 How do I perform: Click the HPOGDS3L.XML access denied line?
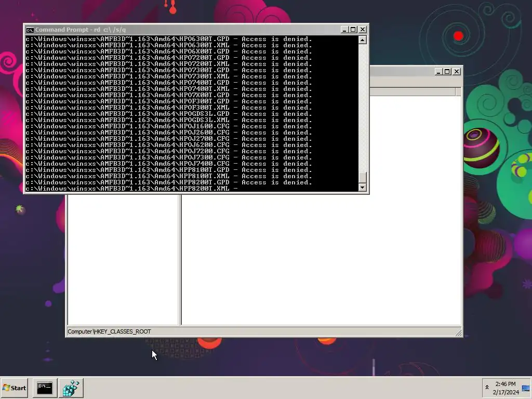[169, 120]
